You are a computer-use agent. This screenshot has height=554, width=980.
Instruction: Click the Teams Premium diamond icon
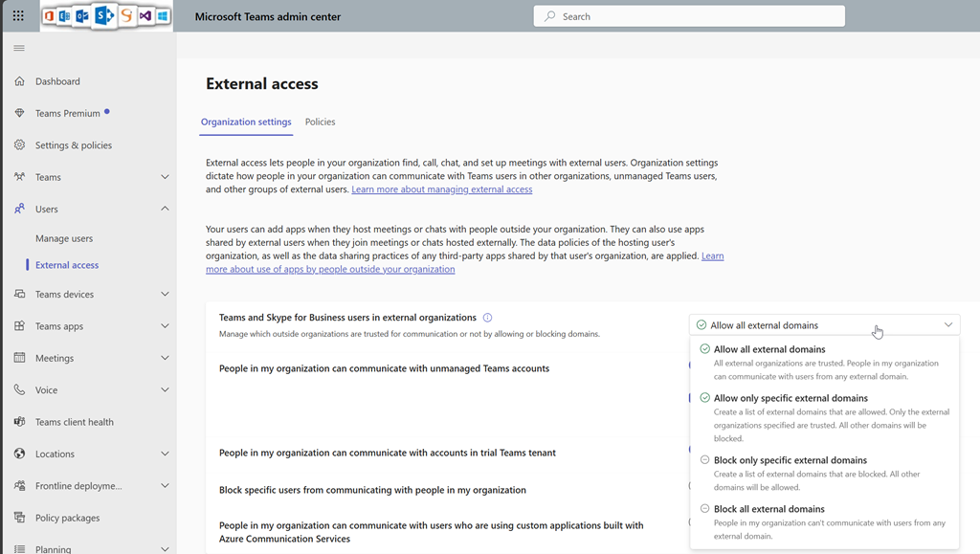[19, 113]
